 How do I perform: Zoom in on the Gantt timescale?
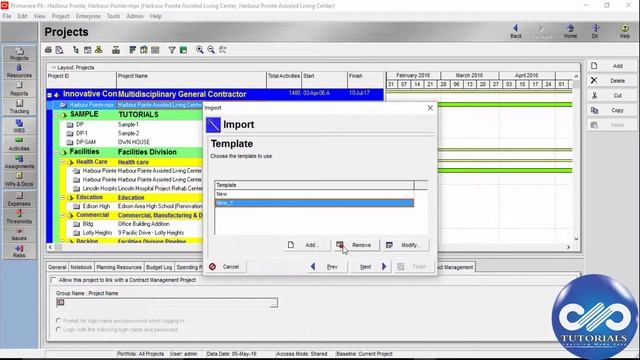[x=200, y=50]
